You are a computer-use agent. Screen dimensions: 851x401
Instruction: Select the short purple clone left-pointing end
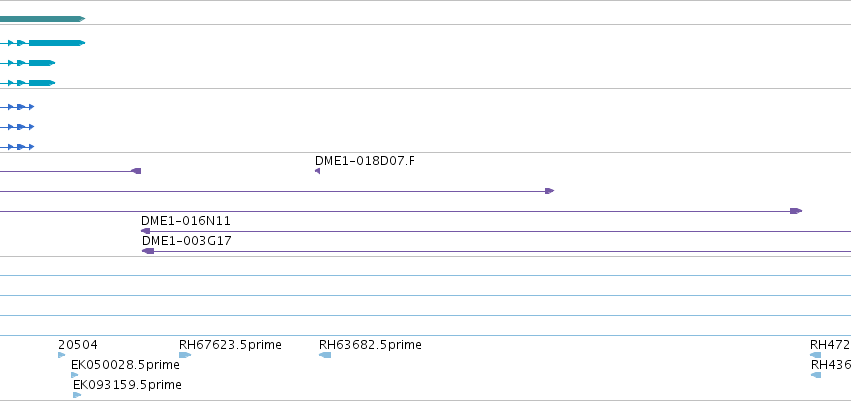(x=136, y=171)
